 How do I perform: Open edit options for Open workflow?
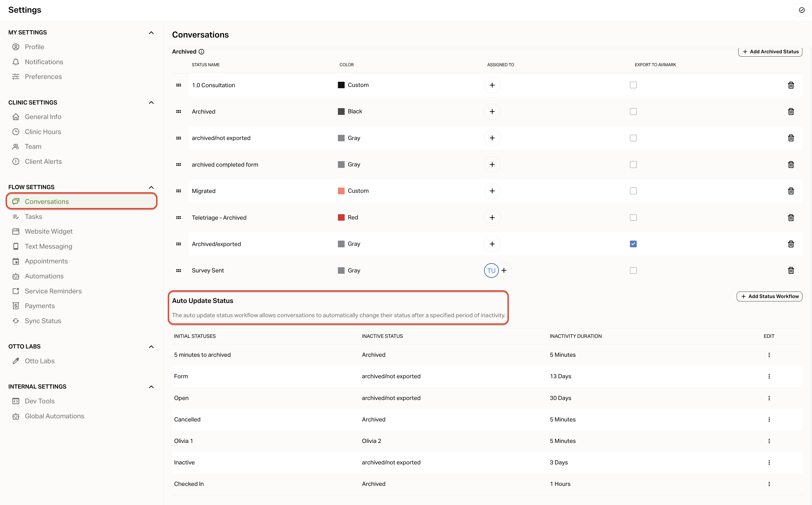[769, 398]
